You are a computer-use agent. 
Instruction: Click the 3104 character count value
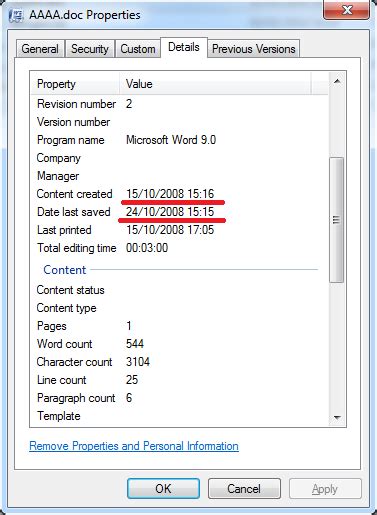pyautogui.click(x=138, y=362)
